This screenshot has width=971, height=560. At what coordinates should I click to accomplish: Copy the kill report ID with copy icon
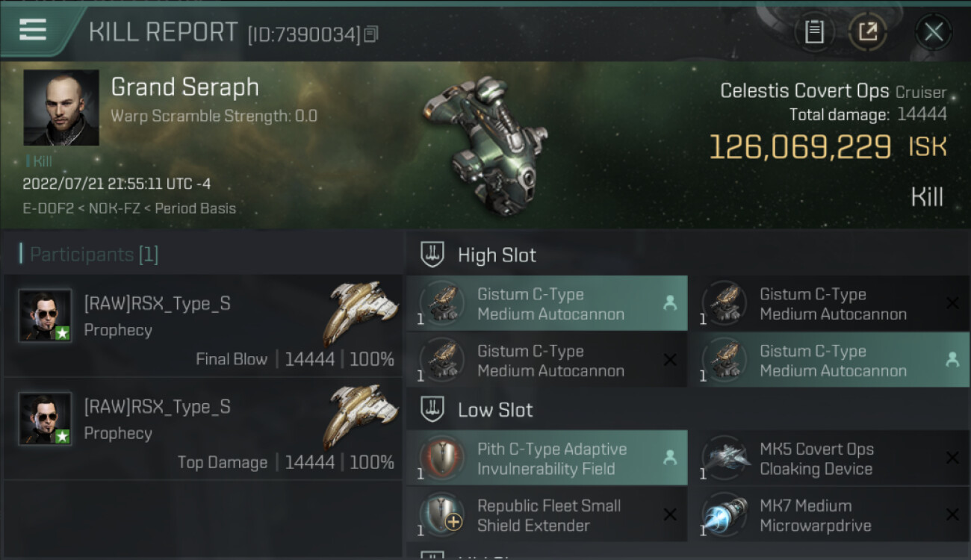[371, 34]
